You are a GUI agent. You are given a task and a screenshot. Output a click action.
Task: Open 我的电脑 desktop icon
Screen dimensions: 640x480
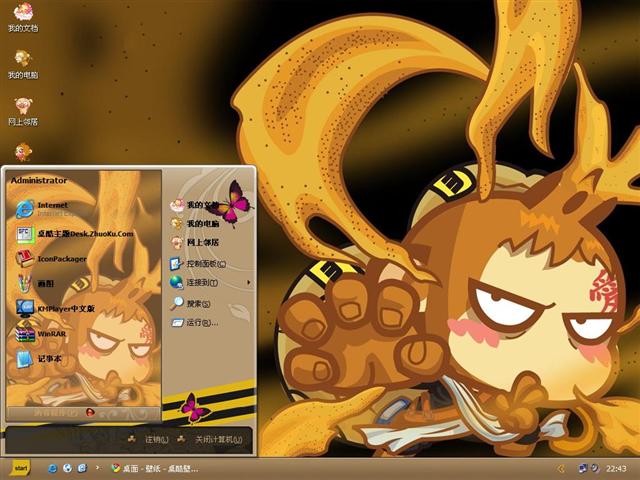click(23, 64)
